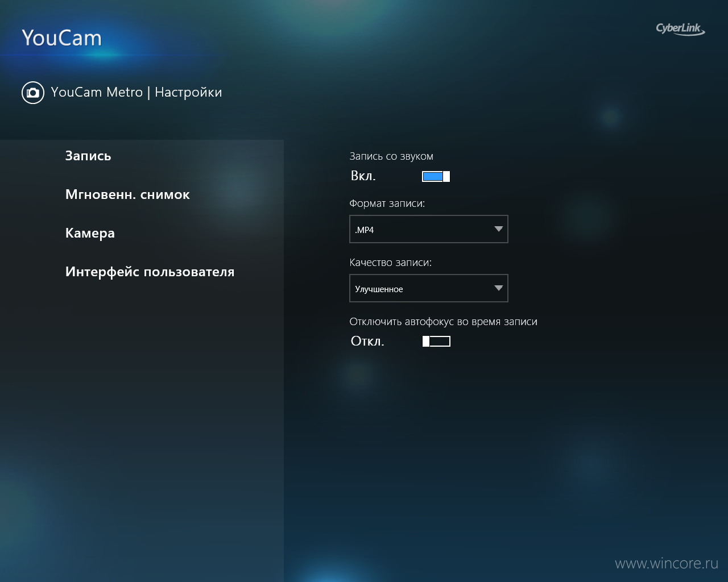Click the CyberLink logo

point(680,29)
